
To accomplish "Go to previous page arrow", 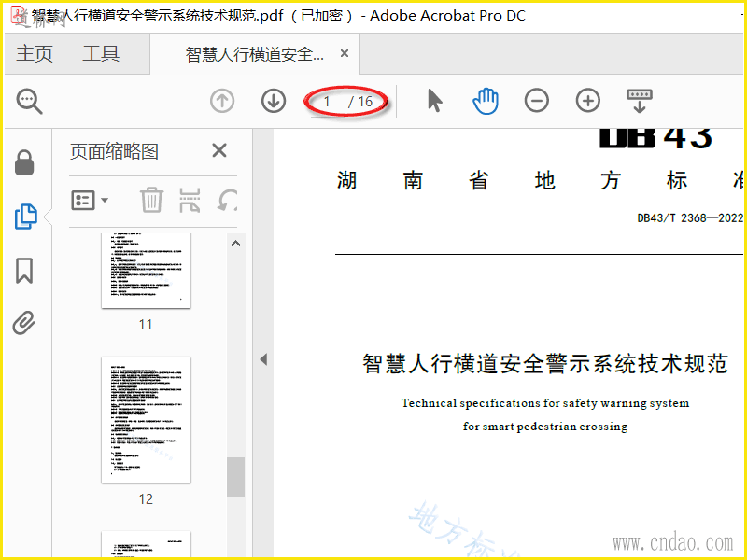I will tap(222, 101).
